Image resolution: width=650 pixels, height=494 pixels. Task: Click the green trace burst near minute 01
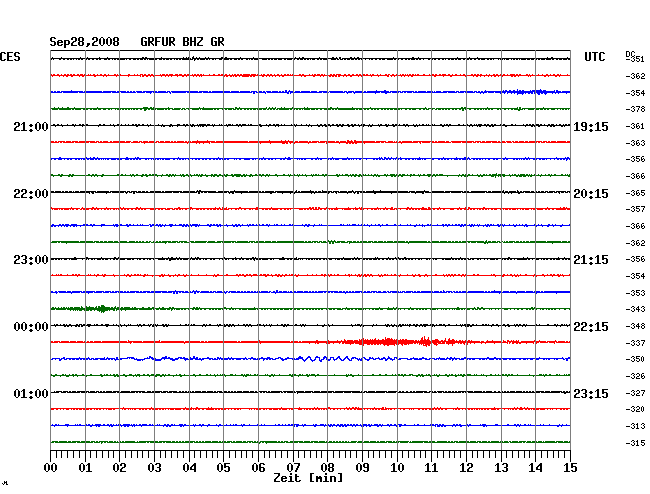pos(97,308)
